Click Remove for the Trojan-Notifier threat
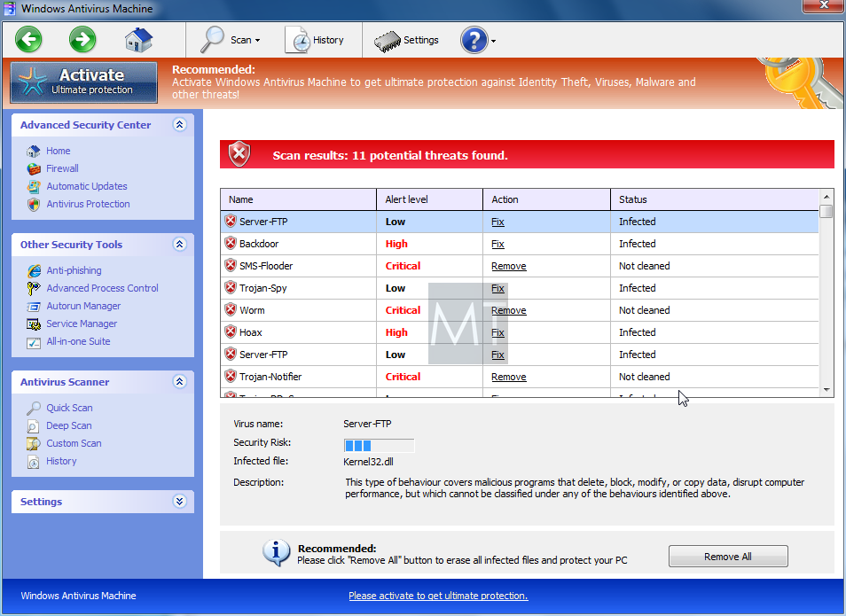846x616 pixels. coord(509,377)
